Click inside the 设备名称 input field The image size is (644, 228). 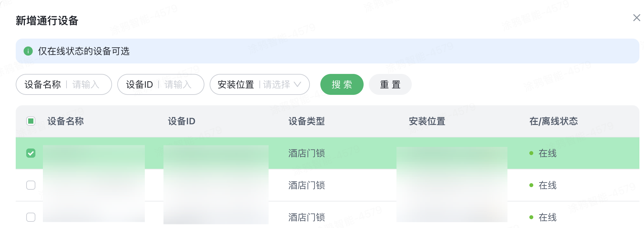pos(86,84)
